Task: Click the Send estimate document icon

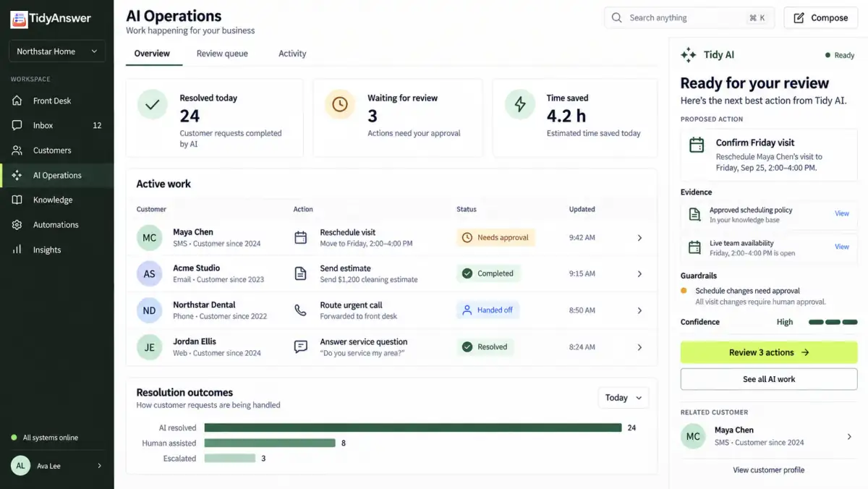Action: (x=300, y=273)
